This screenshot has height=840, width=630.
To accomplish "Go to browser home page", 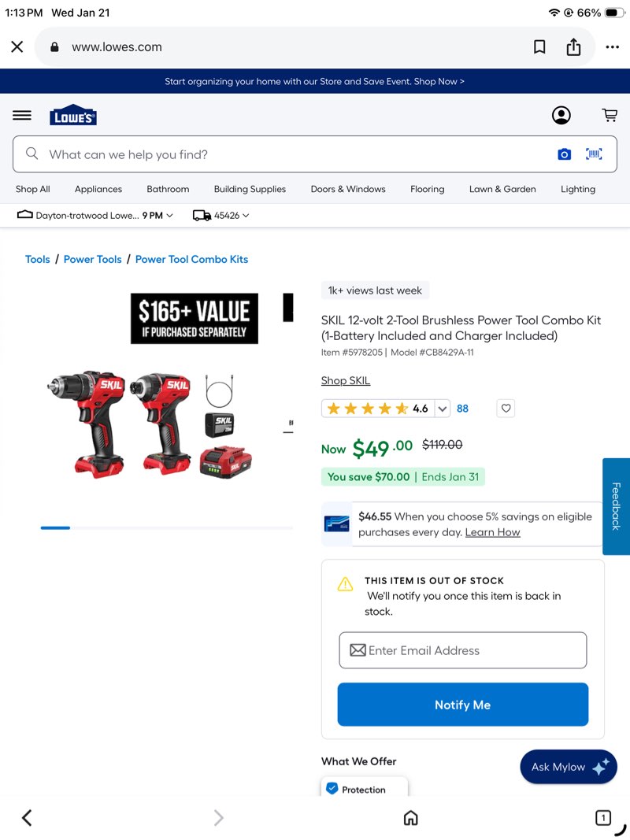I will coord(410,817).
